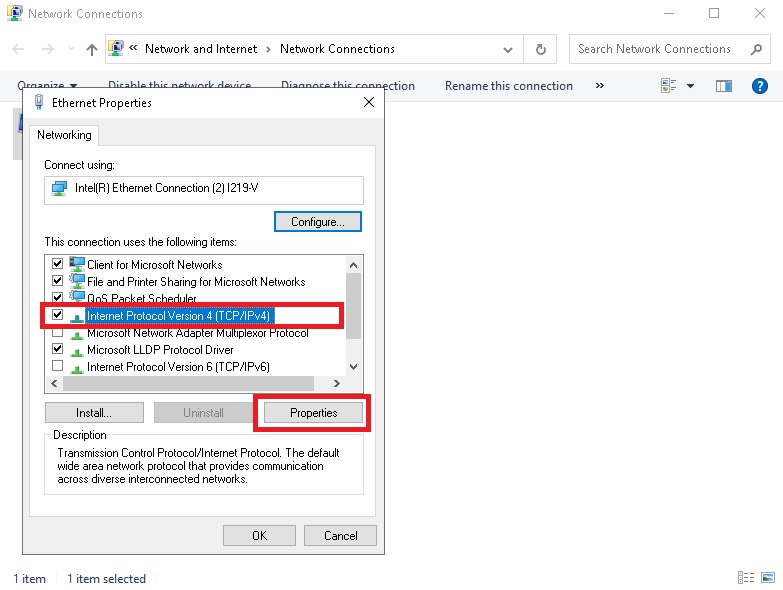
Task: Click the Up directory arrow
Action: (92, 49)
